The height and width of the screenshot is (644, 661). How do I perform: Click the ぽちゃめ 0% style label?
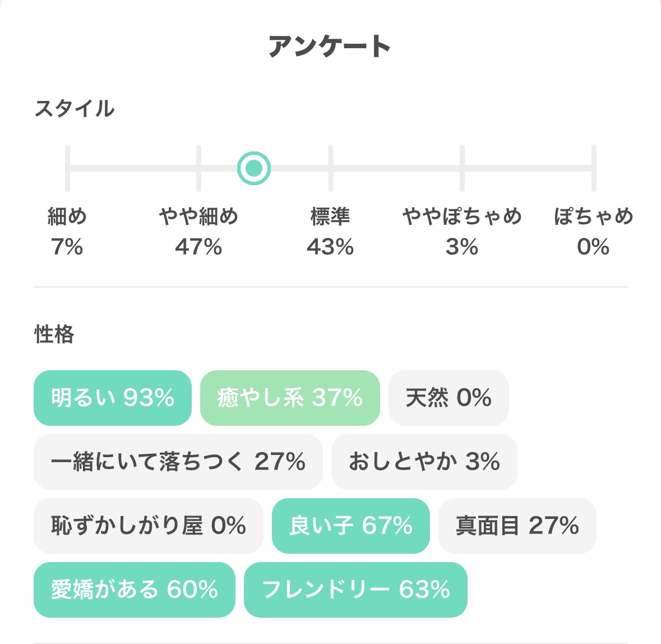[593, 231]
